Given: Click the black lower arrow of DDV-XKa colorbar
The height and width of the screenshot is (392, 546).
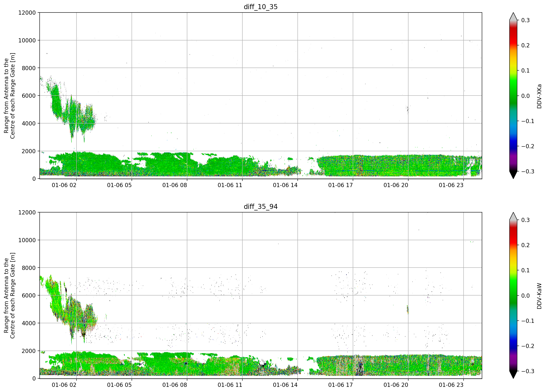Looking at the screenshot, I should [513, 175].
